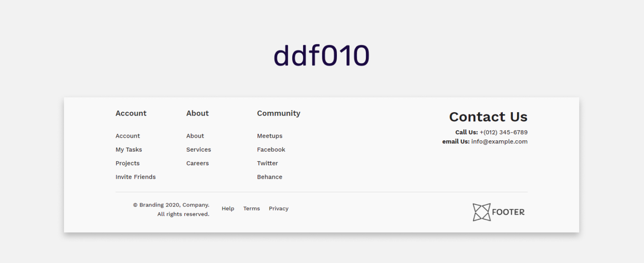Open the My Tasks link
This screenshot has height=263, width=644.
click(x=129, y=149)
